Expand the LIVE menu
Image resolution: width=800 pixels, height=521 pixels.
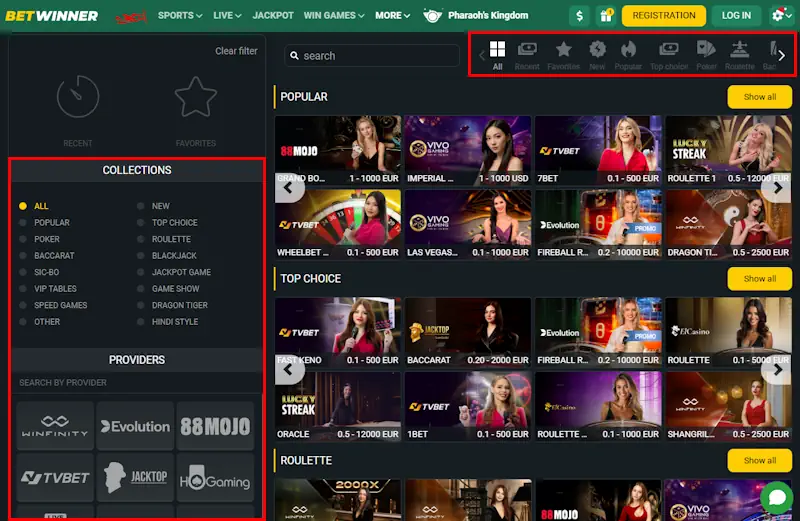227,16
